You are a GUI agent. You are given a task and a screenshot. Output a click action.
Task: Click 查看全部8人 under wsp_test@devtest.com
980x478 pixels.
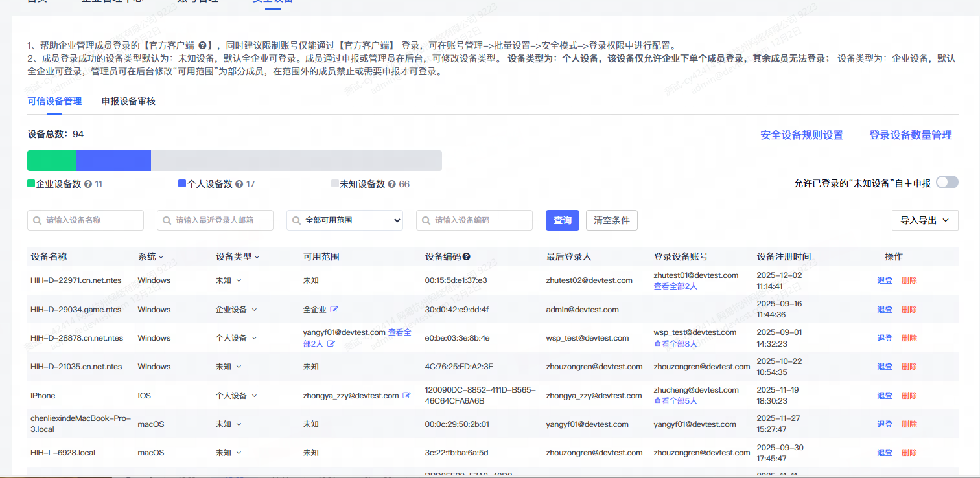pyautogui.click(x=675, y=344)
